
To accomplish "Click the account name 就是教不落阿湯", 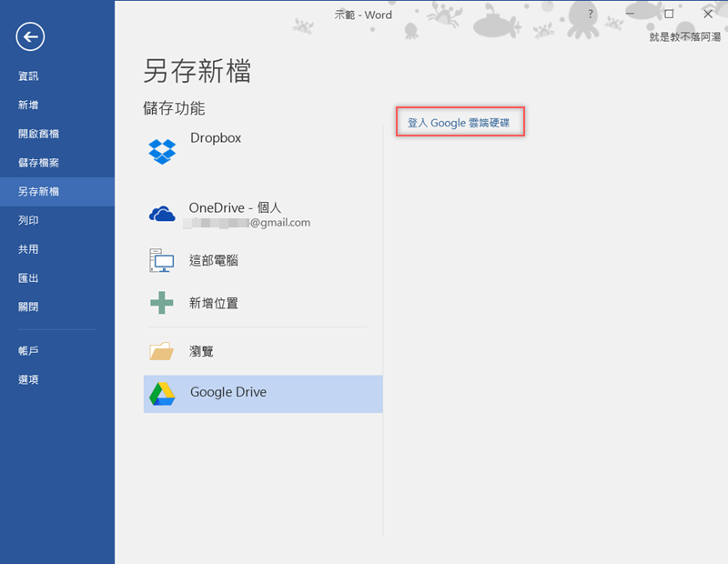I will pos(685,37).
